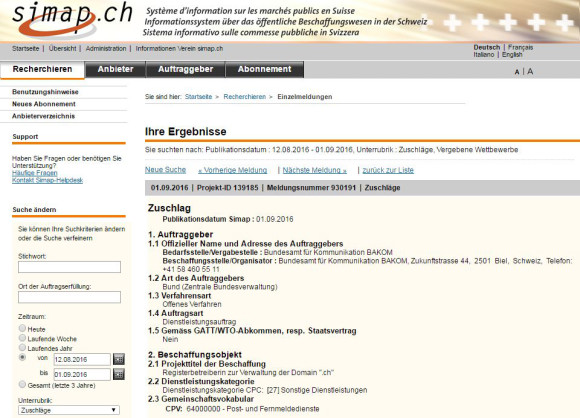
Task: Click Recherchieren in the breadcrumb
Action: (x=245, y=97)
